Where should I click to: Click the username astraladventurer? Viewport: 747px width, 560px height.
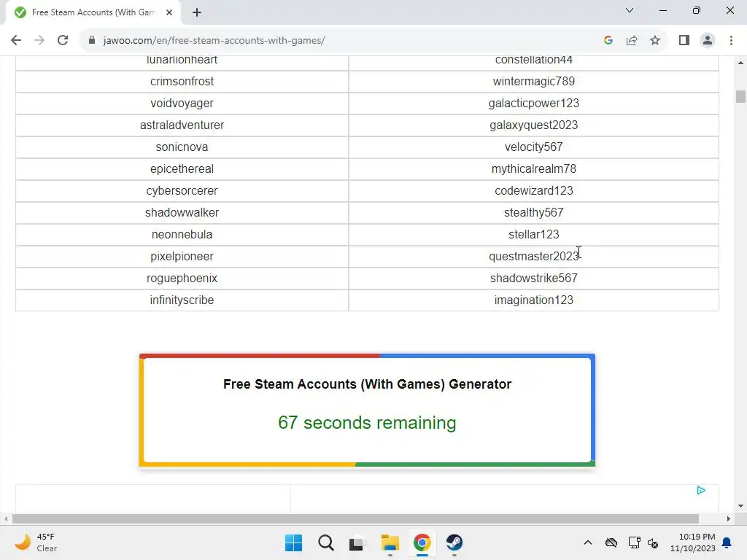(x=182, y=125)
